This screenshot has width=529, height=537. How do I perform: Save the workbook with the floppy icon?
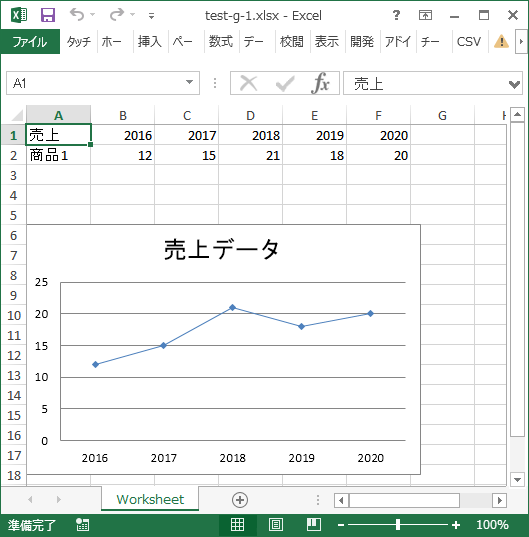tap(48, 15)
